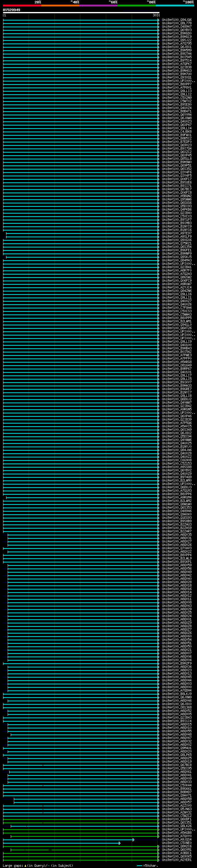Select label UniRef100_B9GTH4
This screenshot has height=868, width=197.
pos(177,54)
